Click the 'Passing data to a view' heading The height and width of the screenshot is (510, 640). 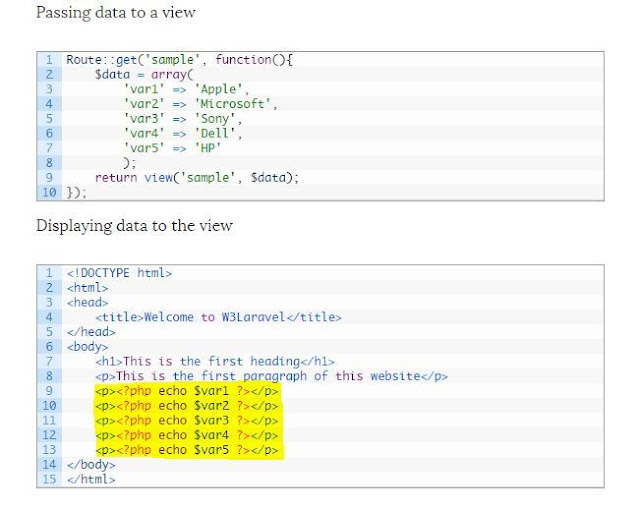(116, 13)
